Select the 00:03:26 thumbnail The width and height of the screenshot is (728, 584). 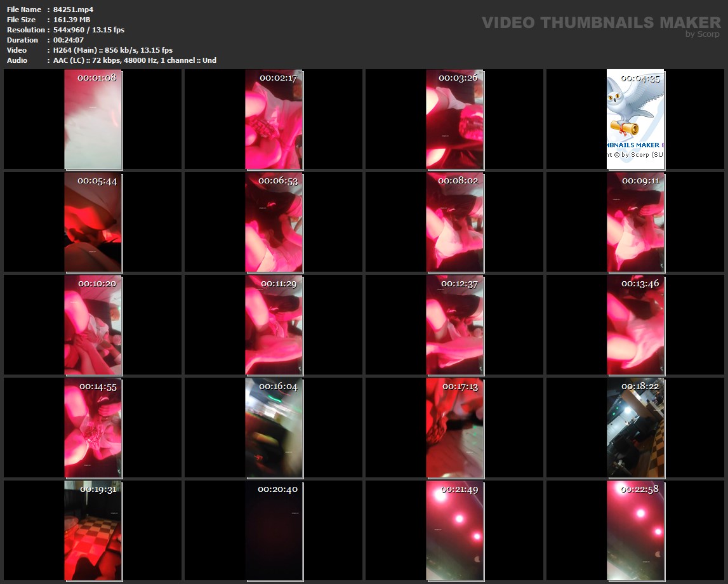[454, 119]
